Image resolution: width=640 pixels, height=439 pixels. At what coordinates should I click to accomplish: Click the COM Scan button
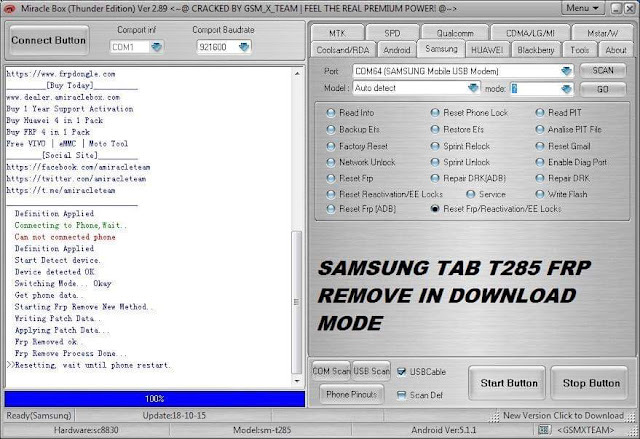[331, 371]
